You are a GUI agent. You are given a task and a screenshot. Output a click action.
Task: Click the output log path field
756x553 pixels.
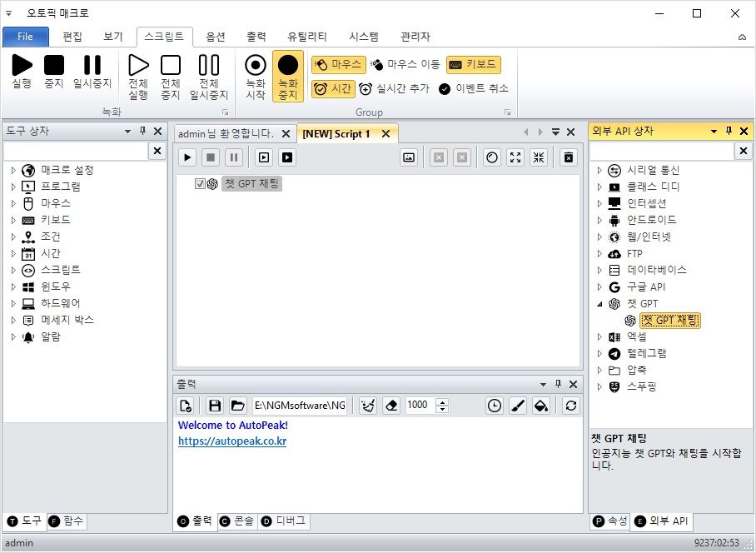(x=300, y=406)
